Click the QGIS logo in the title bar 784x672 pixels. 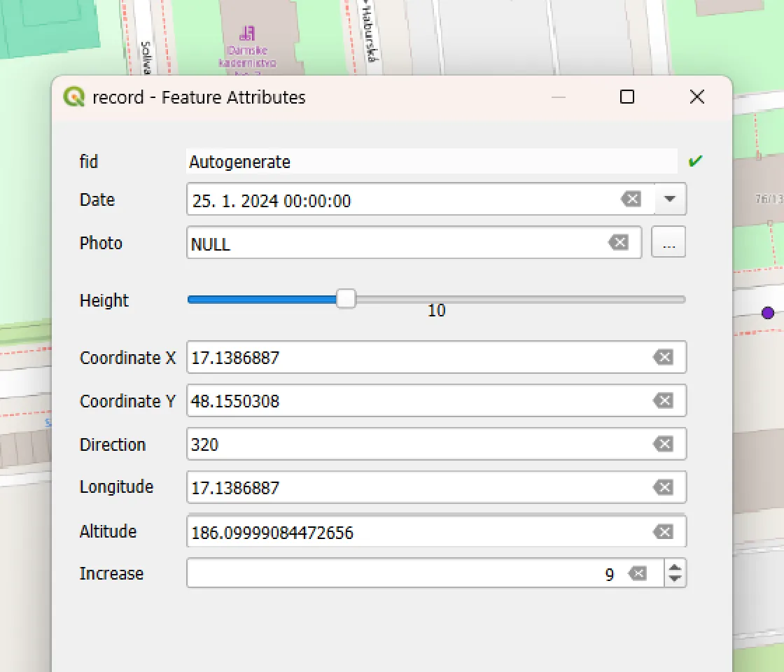(73, 97)
